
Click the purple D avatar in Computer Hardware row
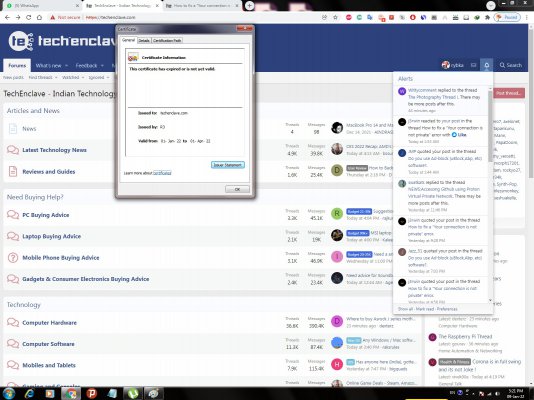(337, 321)
